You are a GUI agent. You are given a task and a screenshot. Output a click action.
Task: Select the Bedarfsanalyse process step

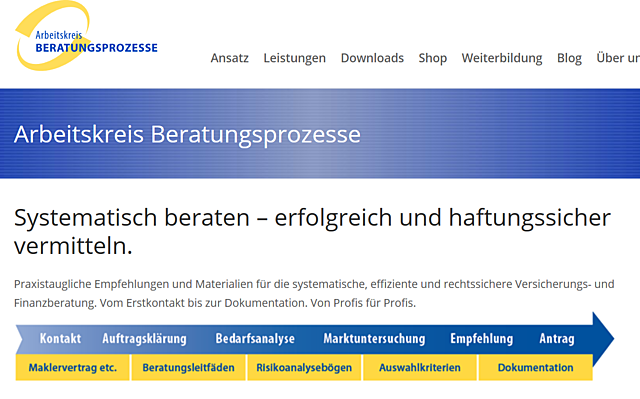point(255,339)
